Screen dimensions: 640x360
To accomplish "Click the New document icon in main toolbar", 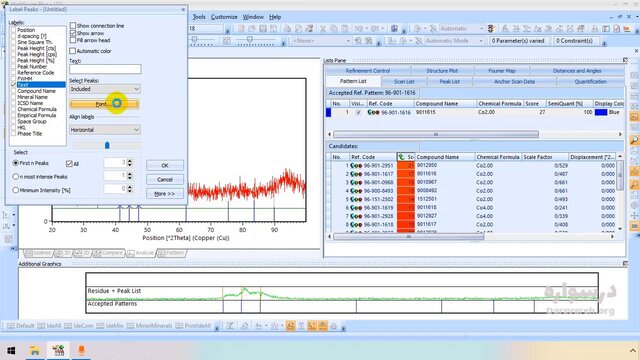I will click(x=241, y=29).
